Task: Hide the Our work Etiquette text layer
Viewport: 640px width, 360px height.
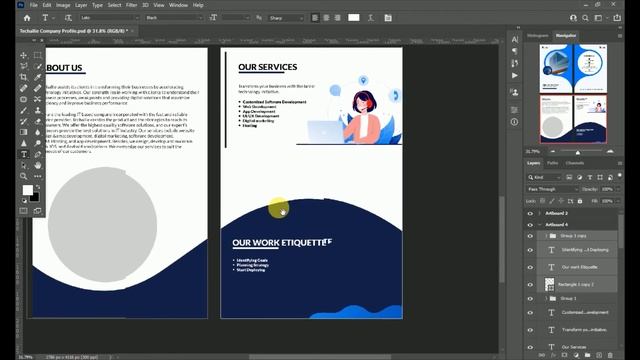Action: click(530, 267)
